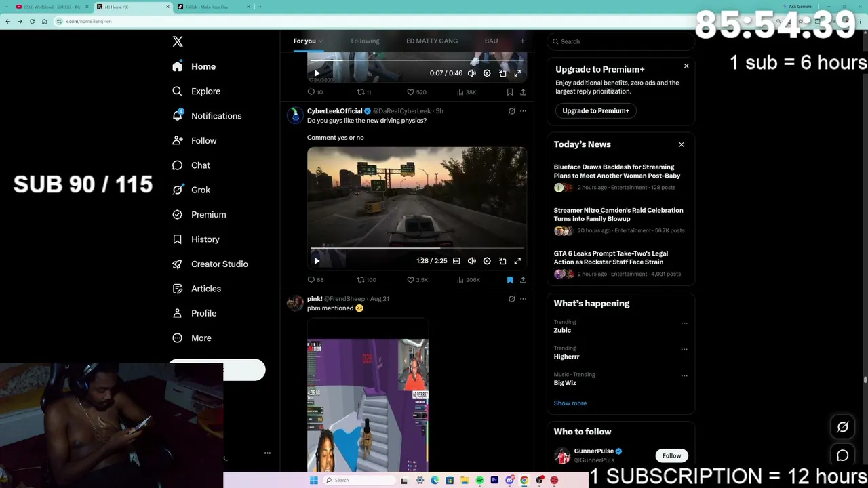Screen dimensions: 868x488
Task: Enter fullscreen on the 0:46 video
Action: coord(517,73)
